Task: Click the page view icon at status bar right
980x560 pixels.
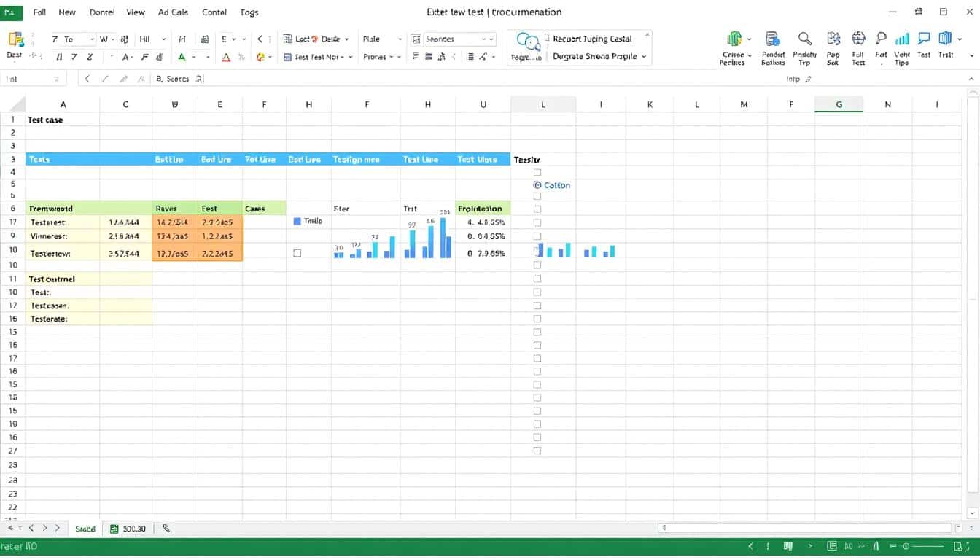Action: [960, 546]
